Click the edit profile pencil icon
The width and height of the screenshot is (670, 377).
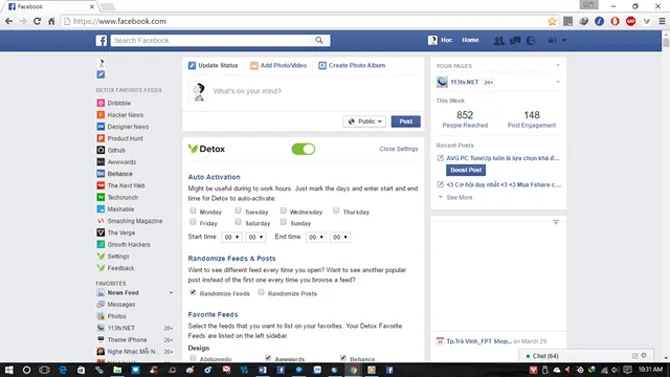point(101,74)
